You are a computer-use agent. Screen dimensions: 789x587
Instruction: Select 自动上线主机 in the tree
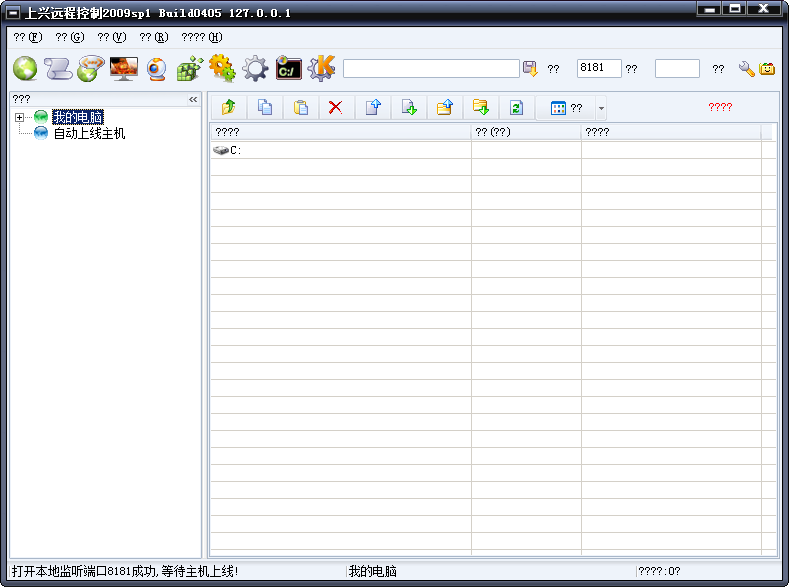click(x=89, y=133)
